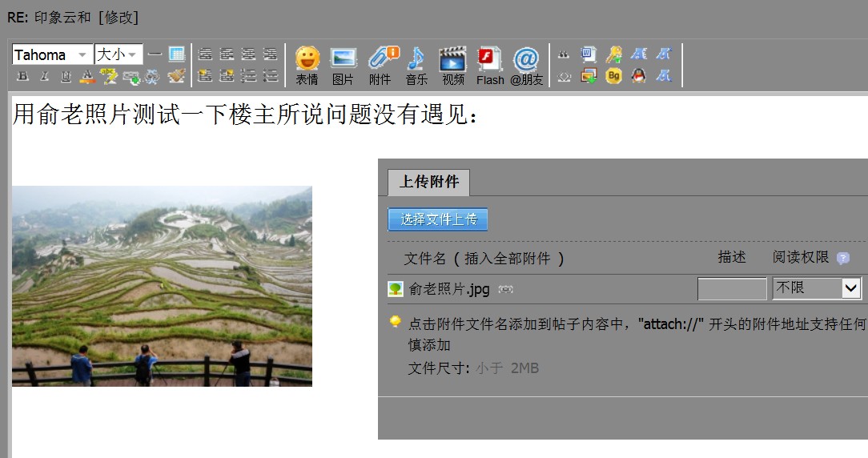Toggle underline text formatting
868x458 pixels.
[x=66, y=76]
